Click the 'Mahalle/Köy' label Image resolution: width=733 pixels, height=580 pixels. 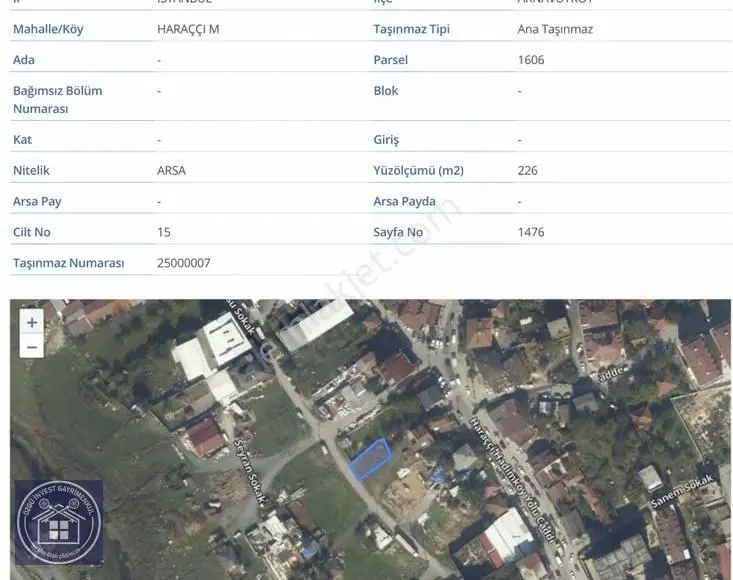[48, 29]
